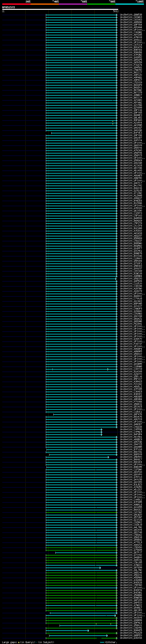Viewport: 146px width, 644px height.
Task: Click the short cyan alignment bar for UniRef100_B9HKE5
Action: pyautogui.click(x=67, y=631)
